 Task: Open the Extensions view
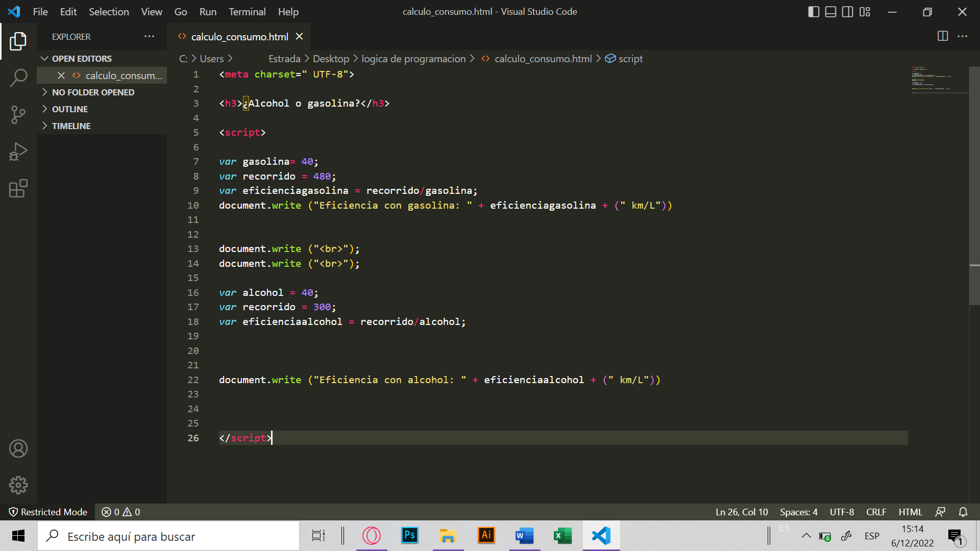pyautogui.click(x=18, y=188)
